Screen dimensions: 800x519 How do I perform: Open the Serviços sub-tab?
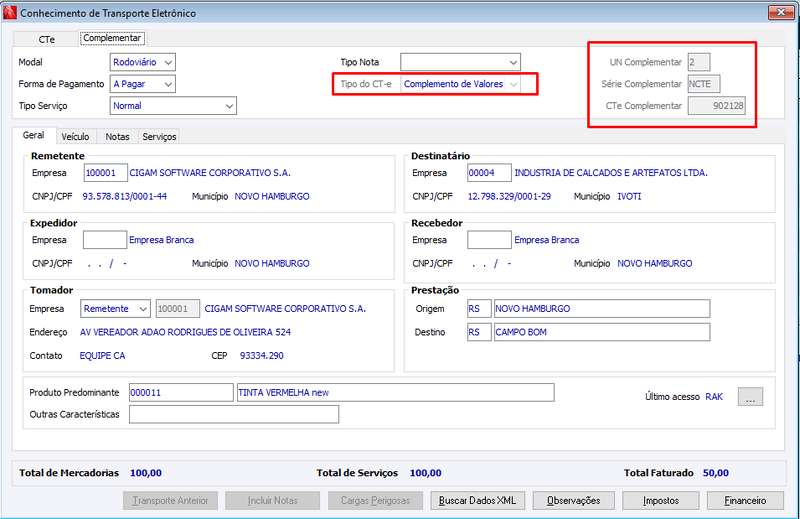pos(159,137)
